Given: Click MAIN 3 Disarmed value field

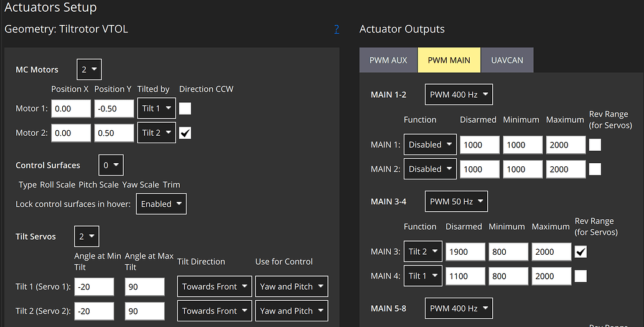Looking at the screenshot, I should tap(465, 252).
